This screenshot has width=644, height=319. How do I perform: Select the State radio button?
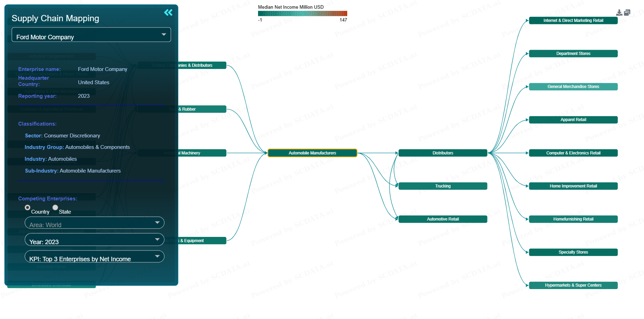[55, 207]
